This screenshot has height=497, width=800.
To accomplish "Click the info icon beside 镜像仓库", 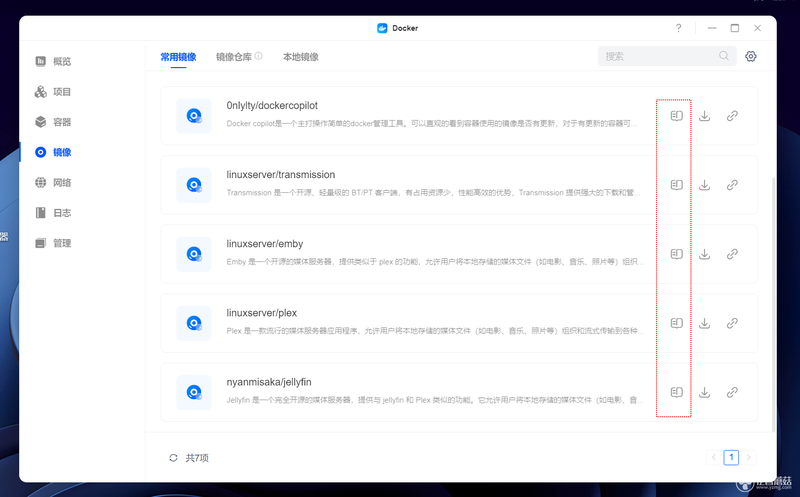I will pos(259,56).
